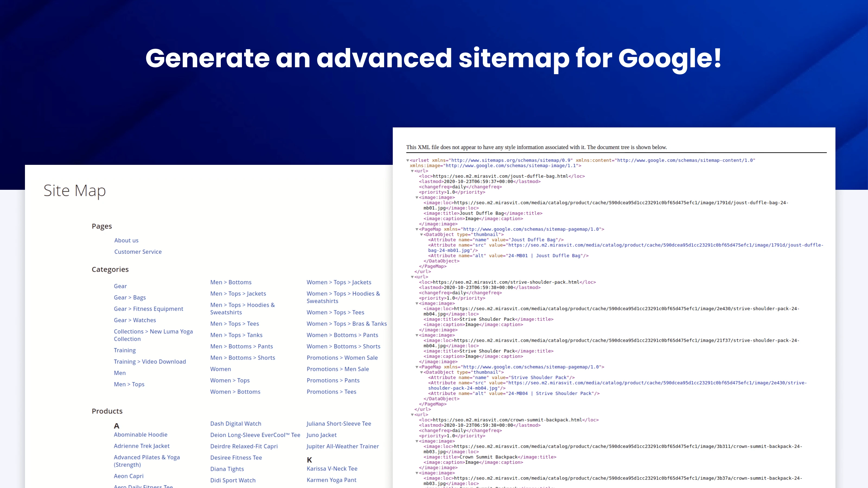Open the Abominable Hoodie product link
The image size is (868, 488).
coord(141,434)
